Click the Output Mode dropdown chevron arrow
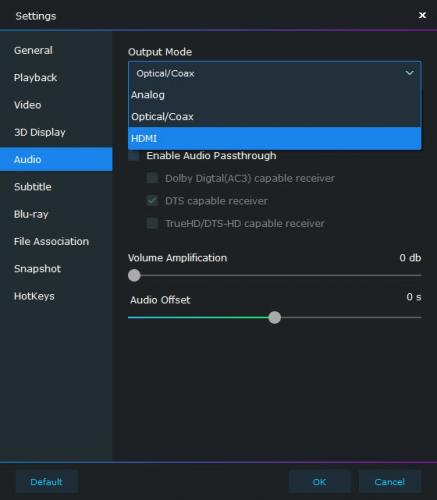This screenshot has width=437, height=500. click(409, 73)
